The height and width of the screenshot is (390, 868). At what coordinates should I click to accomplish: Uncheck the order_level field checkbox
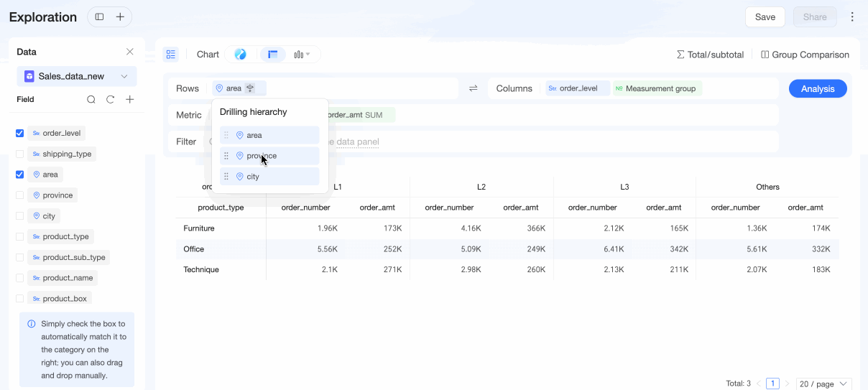coord(20,133)
